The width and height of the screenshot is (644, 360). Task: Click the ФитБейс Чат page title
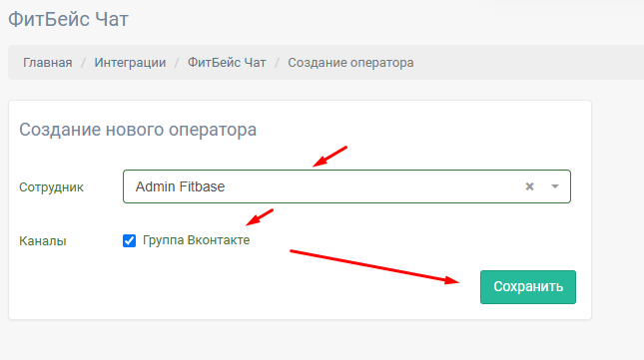[68, 19]
